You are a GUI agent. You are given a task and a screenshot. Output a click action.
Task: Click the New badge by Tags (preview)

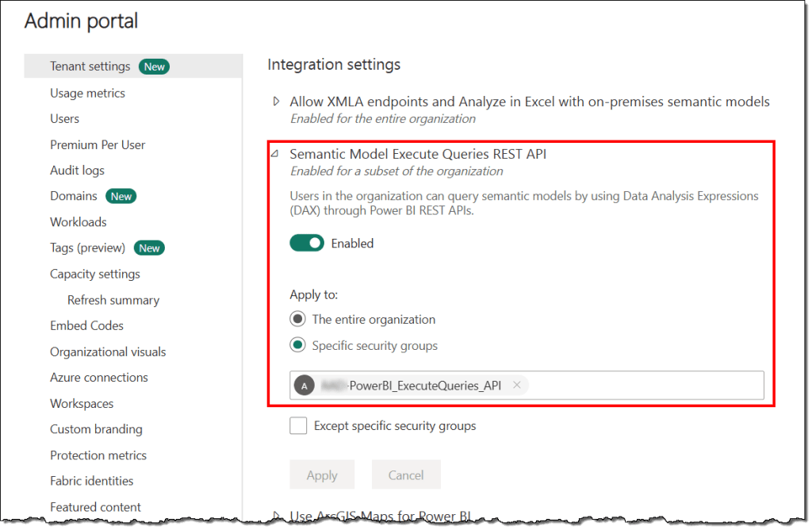tap(149, 248)
